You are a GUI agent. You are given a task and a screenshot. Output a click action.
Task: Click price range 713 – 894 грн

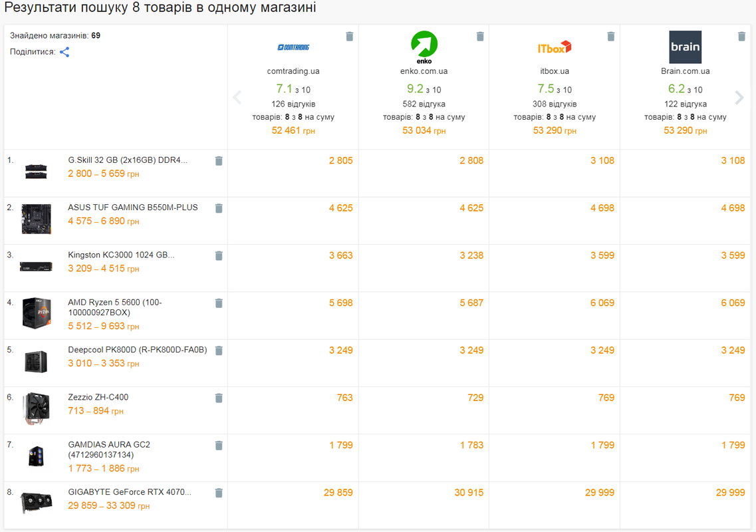point(96,411)
